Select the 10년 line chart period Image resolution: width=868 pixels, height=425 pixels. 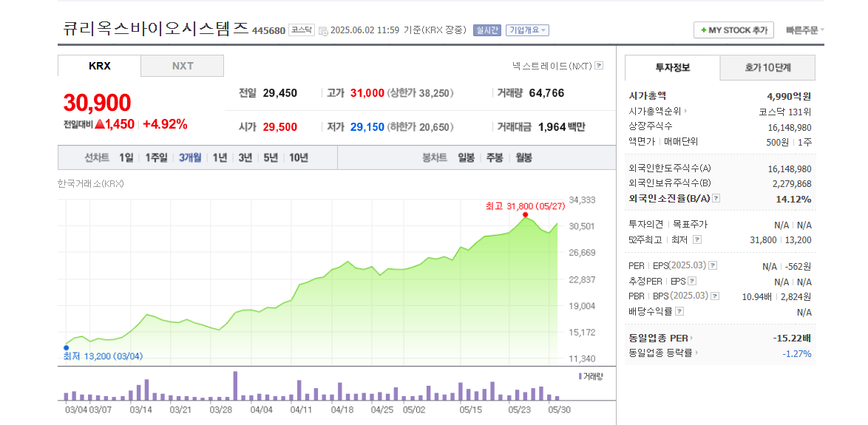(x=299, y=157)
